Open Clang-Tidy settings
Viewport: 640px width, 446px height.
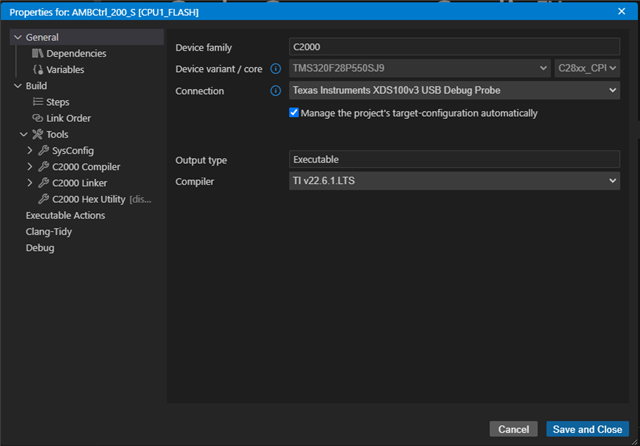tap(49, 232)
